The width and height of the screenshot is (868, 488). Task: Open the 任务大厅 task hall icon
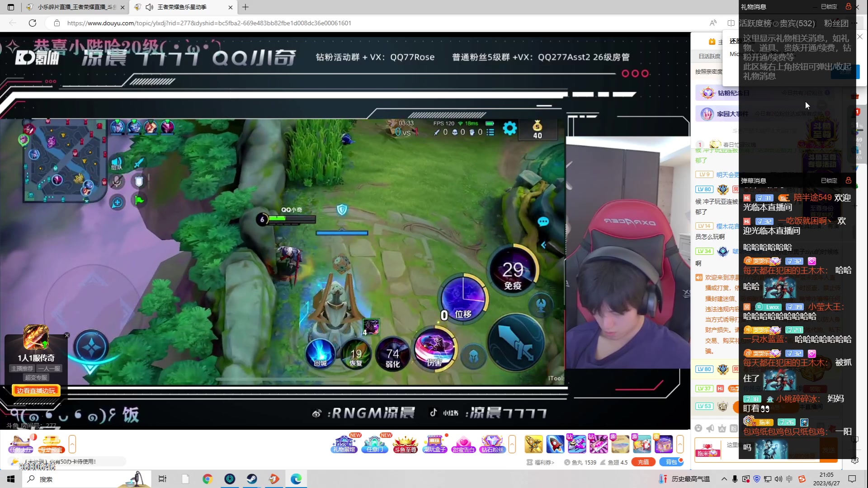[x=21, y=444]
